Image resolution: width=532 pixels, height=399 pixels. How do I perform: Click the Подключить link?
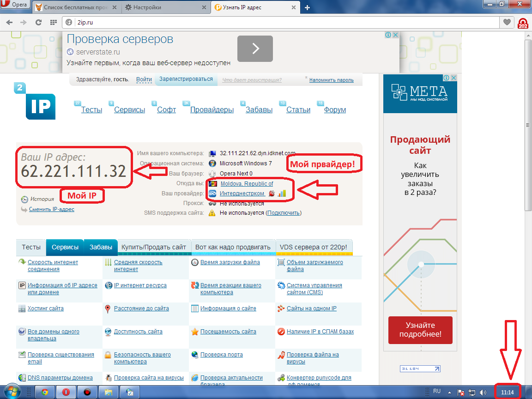[x=283, y=213]
